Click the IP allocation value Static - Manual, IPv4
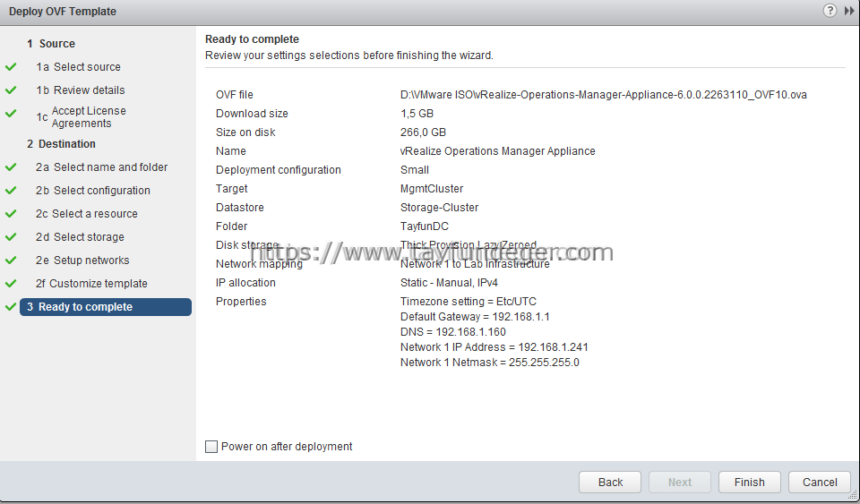Viewport: 860px width, 504px height. [x=449, y=283]
